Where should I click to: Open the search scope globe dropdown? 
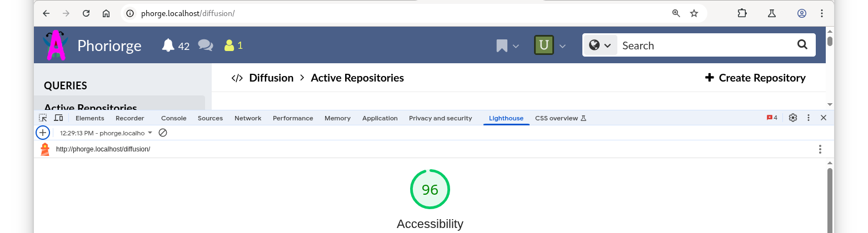600,45
